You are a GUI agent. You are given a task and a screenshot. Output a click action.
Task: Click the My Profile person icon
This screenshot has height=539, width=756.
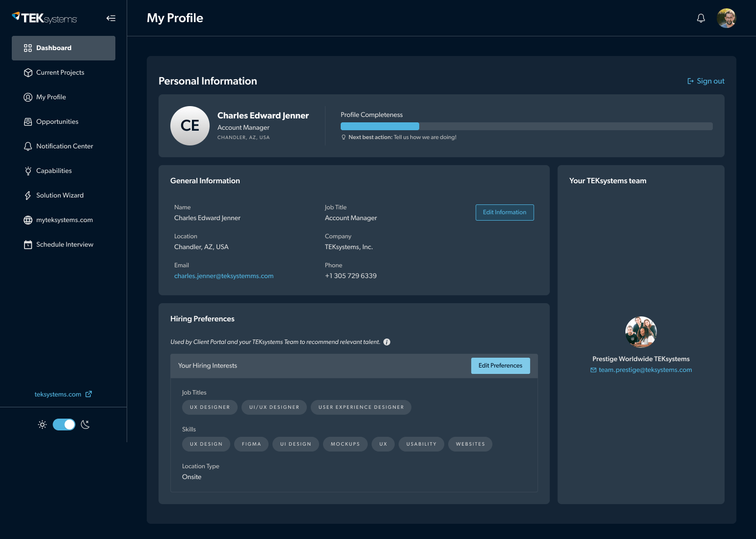[x=28, y=97]
